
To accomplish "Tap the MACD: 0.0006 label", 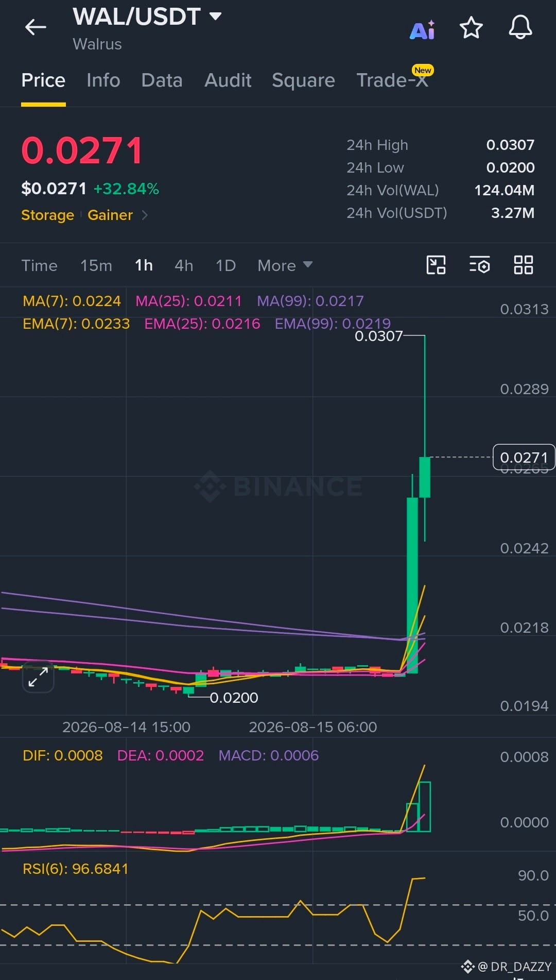I will click(269, 755).
